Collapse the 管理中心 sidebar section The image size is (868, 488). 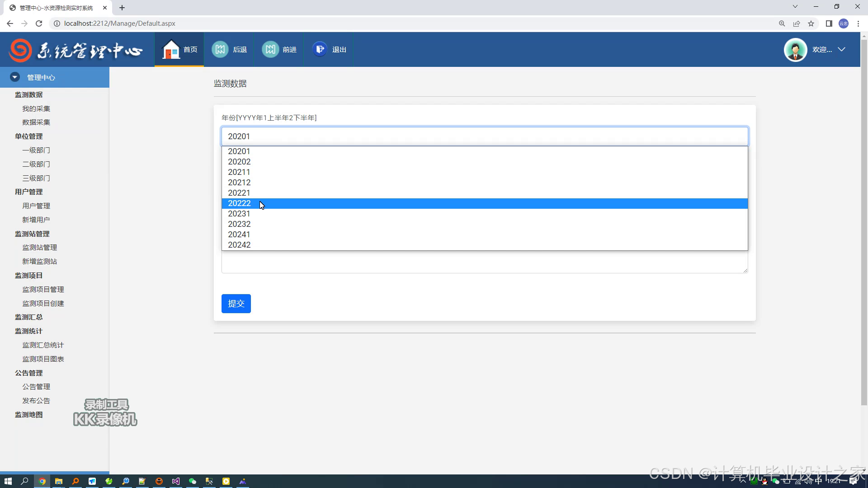15,77
